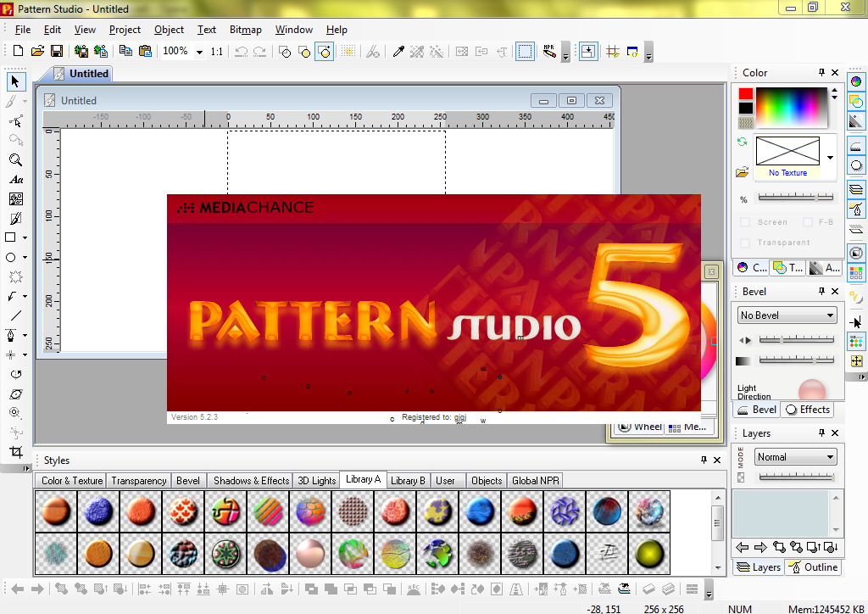Toggle the Screen checkbox
This screenshot has height=614, width=868.
pyautogui.click(x=745, y=222)
